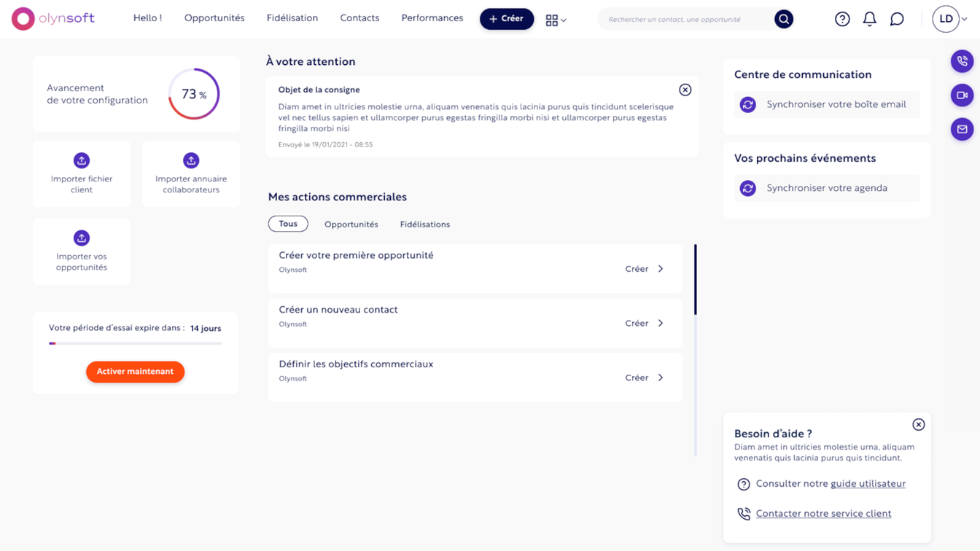Click the Activer maintenant button
The width and height of the screenshot is (980, 551).
135,372
